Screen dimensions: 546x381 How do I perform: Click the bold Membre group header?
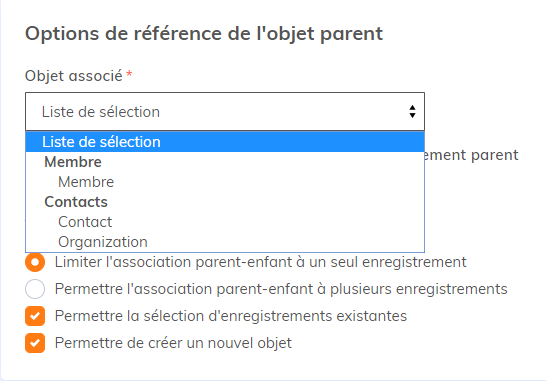(x=73, y=162)
